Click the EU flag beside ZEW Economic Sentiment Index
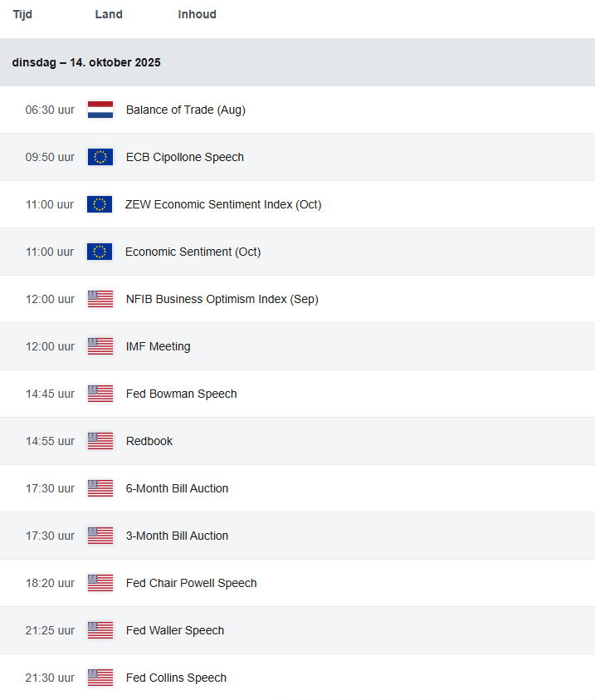This screenshot has width=595, height=700. coord(100,204)
